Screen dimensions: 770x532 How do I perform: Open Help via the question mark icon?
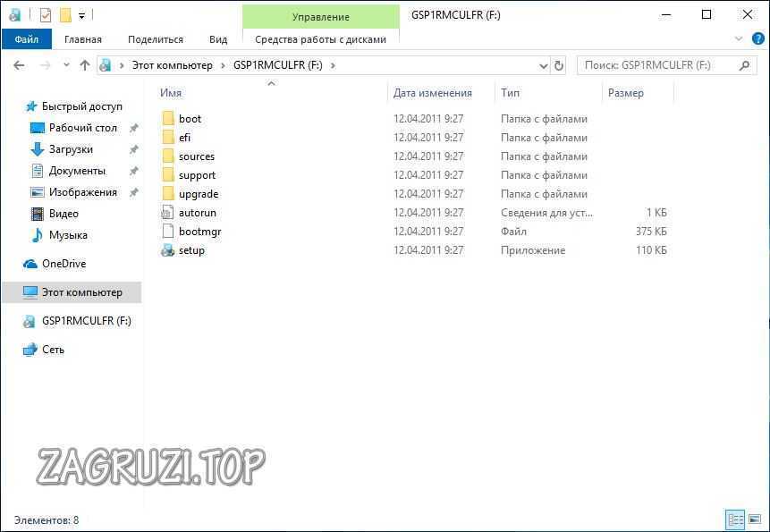click(x=758, y=38)
